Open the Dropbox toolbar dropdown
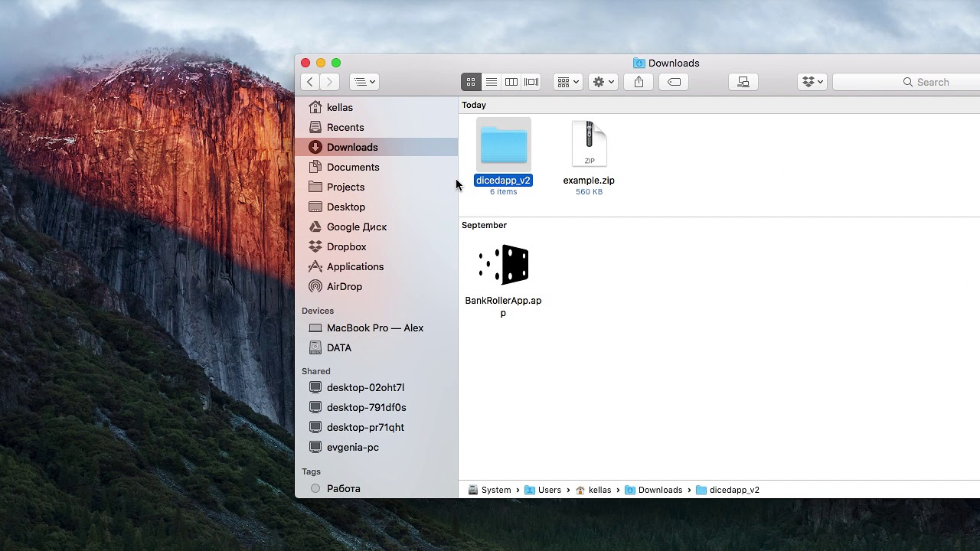 812,82
